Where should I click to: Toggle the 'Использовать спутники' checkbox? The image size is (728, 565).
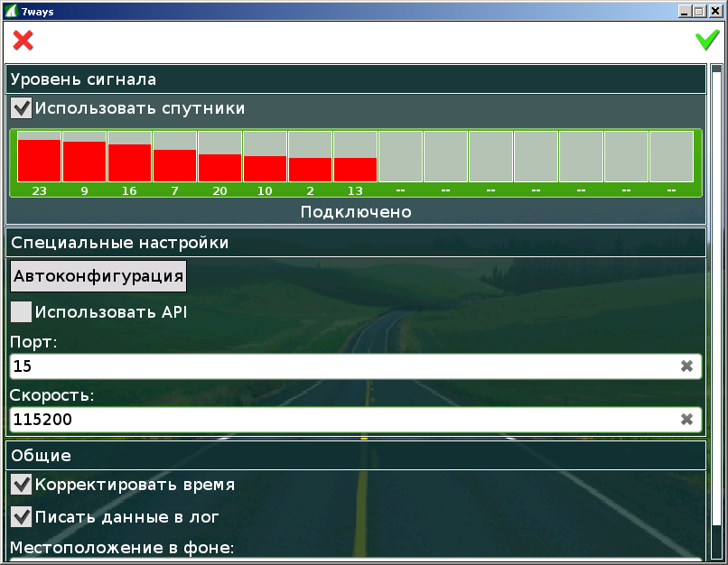pyautogui.click(x=22, y=108)
